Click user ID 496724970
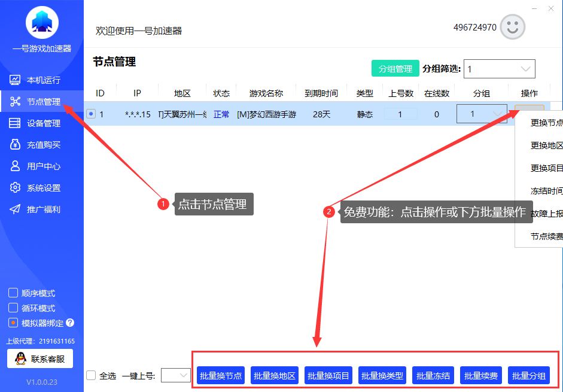The height and width of the screenshot is (392, 563). [474, 28]
